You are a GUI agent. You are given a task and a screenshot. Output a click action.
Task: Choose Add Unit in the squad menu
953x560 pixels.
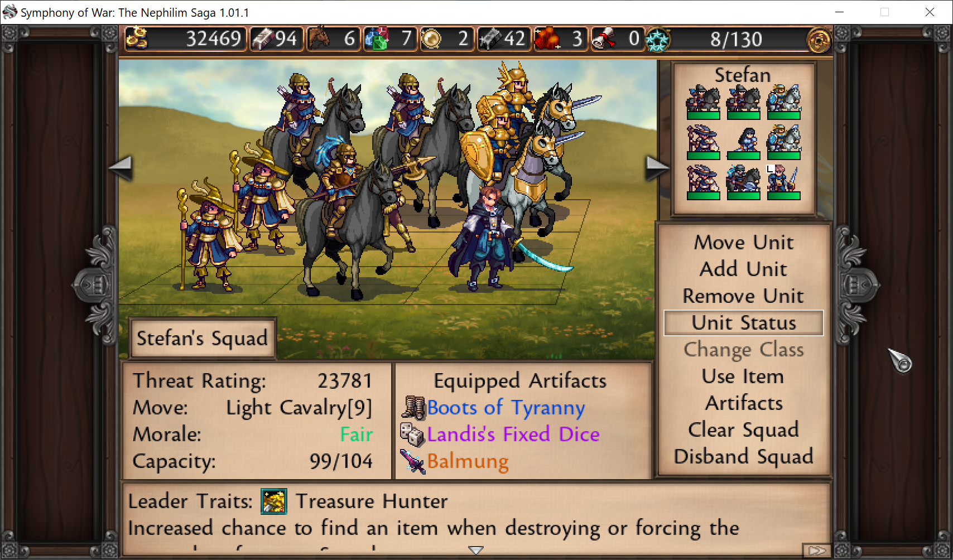744,269
